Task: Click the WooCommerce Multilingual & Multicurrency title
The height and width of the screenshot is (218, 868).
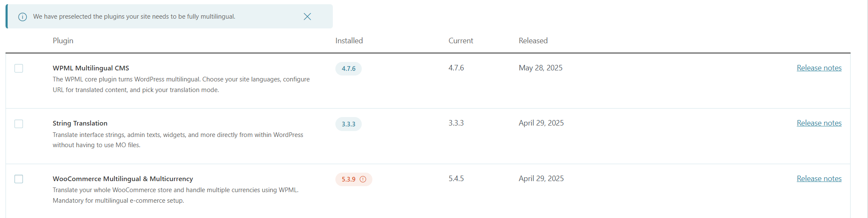Action: [x=123, y=179]
